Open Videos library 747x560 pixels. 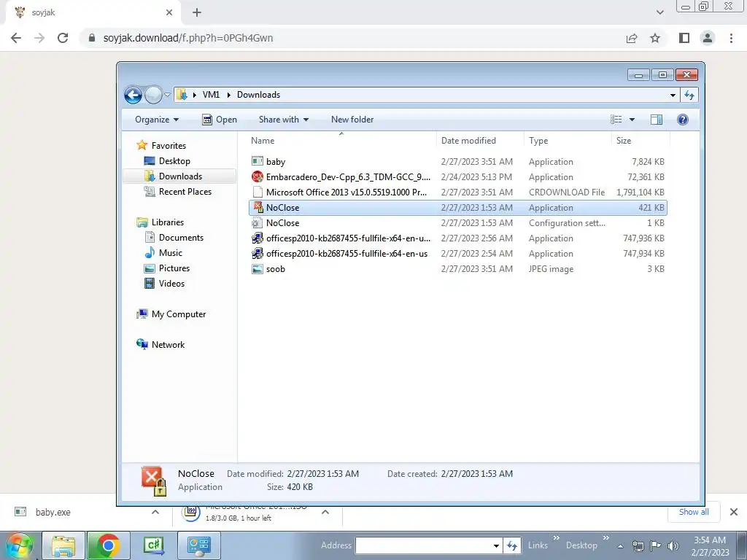(171, 284)
